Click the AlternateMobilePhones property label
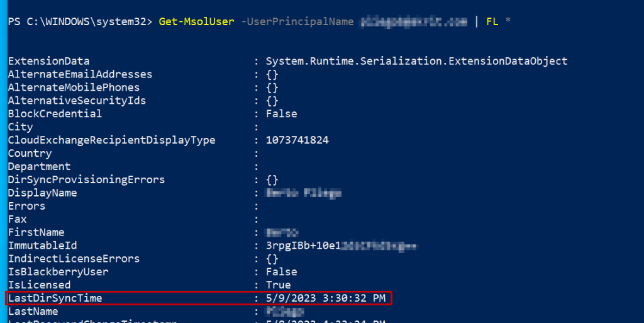This screenshot has width=644, height=323. tap(74, 88)
